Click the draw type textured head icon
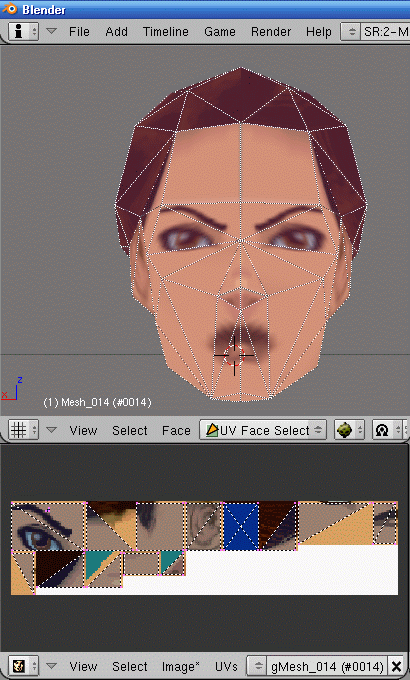This screenshot has width=410, height=680. (x=349, y=430)
